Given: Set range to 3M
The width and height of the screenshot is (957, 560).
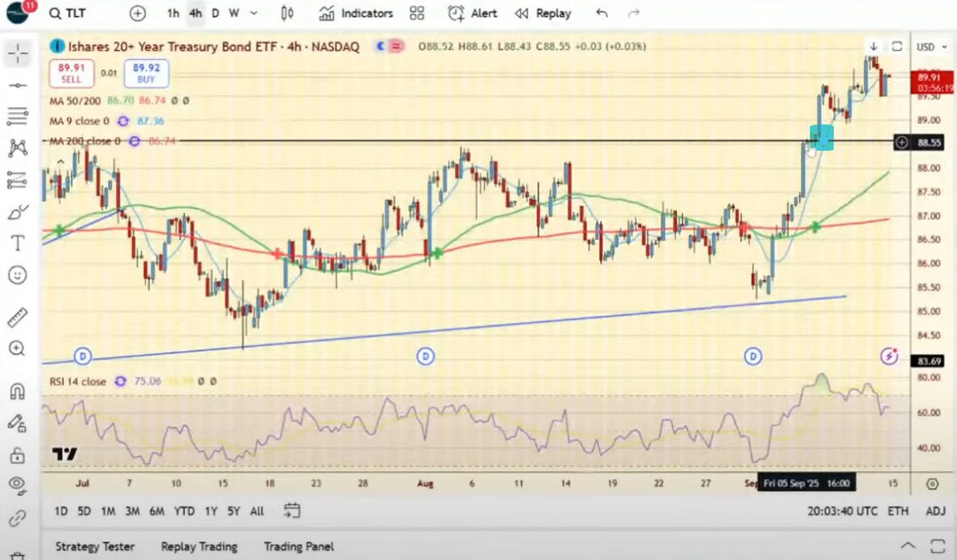Looking at the screenshot, I should click(132, 511).
